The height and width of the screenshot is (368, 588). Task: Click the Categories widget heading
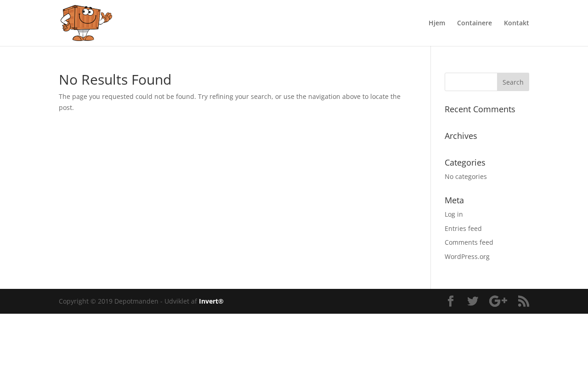click(465, 163)
